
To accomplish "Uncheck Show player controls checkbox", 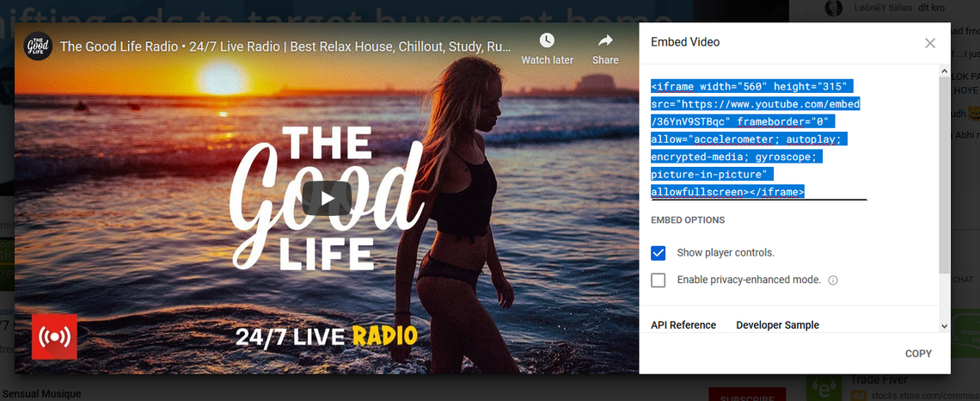I will pos(658,253).
